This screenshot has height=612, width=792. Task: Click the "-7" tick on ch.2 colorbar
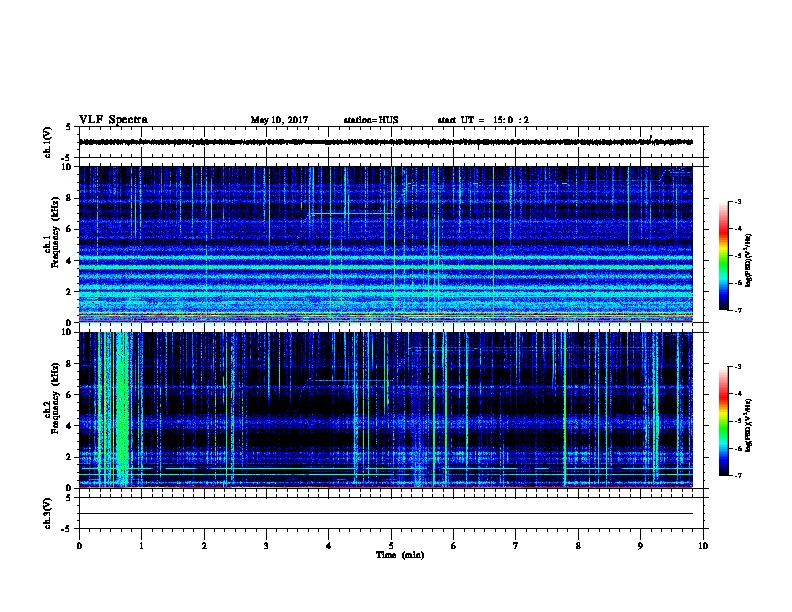(x=737, y=476)
